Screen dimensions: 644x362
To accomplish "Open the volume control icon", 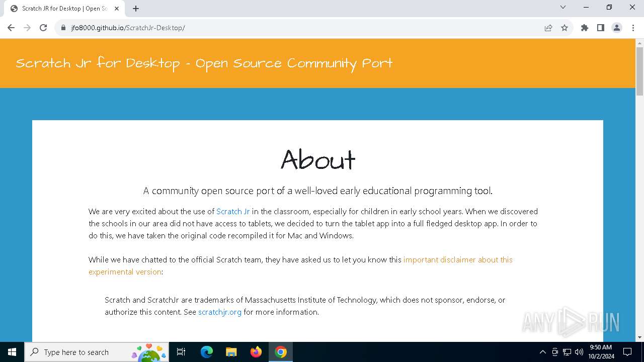I will (579, 352).
